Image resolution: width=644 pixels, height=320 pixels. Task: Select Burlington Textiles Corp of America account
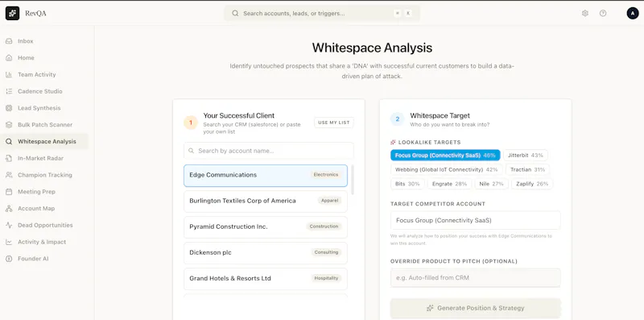click(x=266, y=202)
